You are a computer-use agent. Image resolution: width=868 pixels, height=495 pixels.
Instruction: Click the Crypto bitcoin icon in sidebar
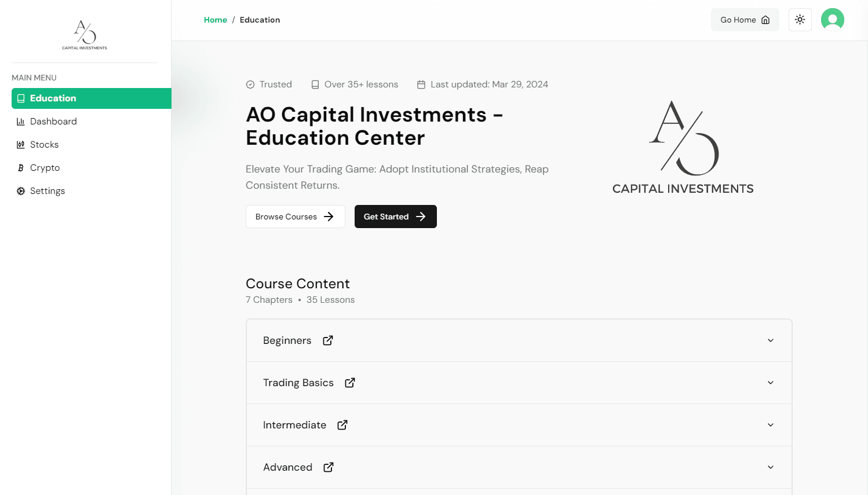pos(21,168)
